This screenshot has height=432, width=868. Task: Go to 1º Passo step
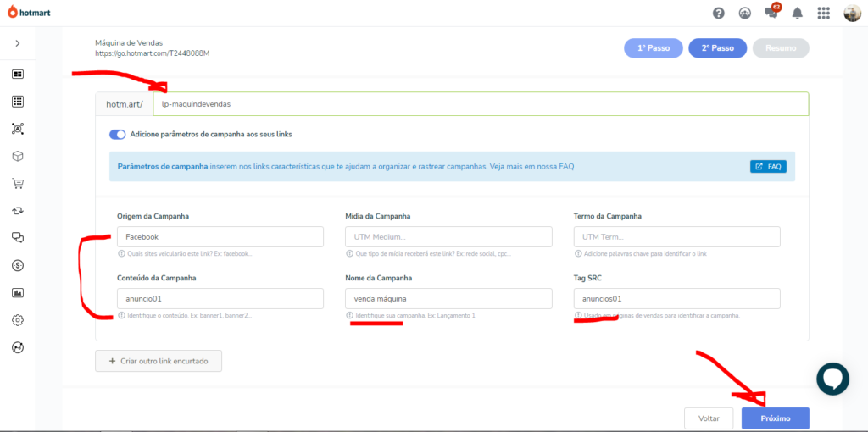654,48
